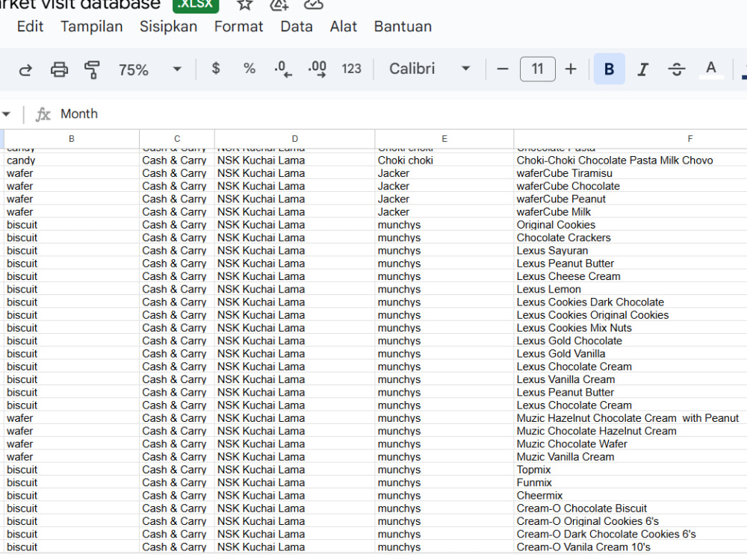
Task: Select cell 'Lexus Cookies Dark Chocolate'
Action: 630,302
